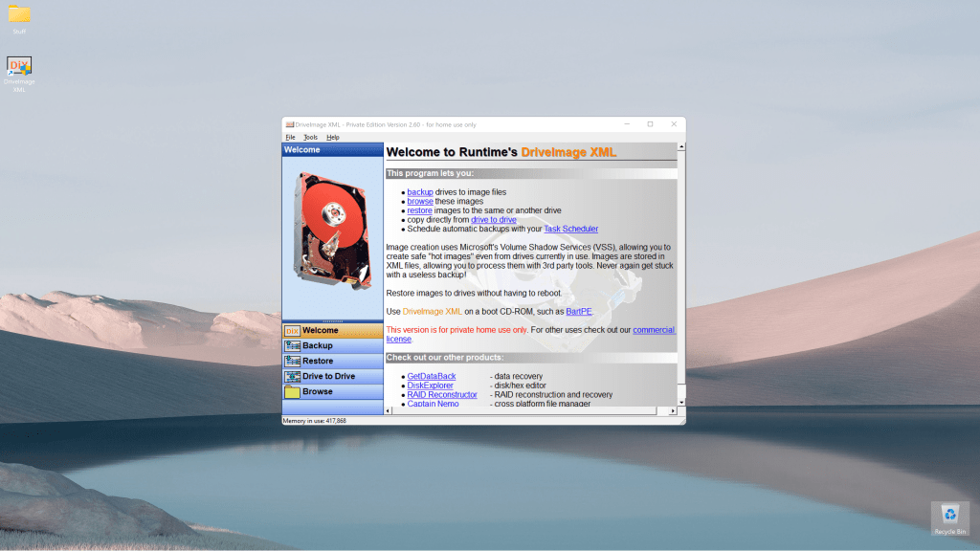The width and height of the screenshot is (980, 551).
Task: Click horizontal scrollbar right arrow
Action: [673, 411]
